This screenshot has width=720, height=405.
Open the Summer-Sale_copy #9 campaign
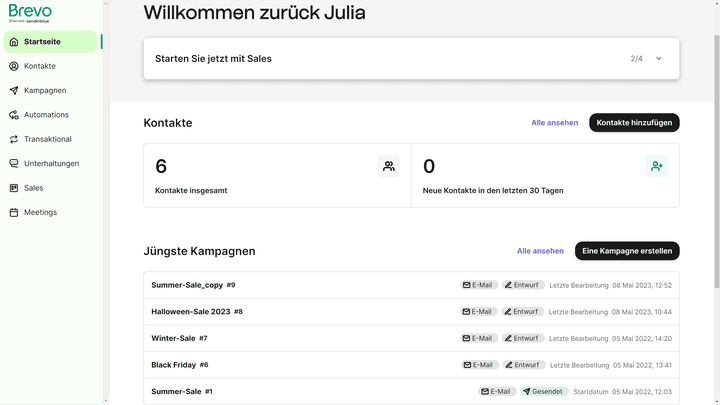tap(411, 285)
